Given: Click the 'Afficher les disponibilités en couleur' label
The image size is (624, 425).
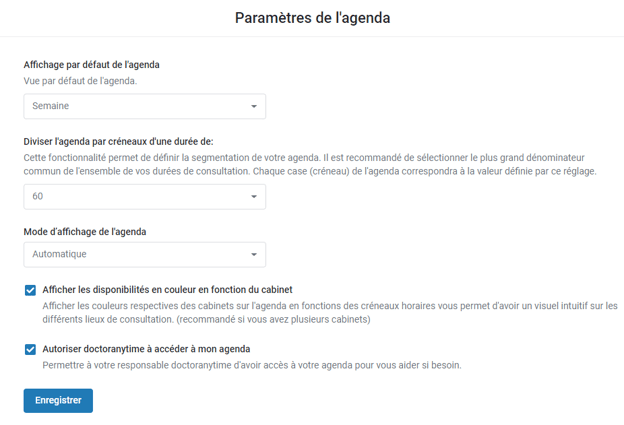Looking at the screenshot, I should coord(167,290).
